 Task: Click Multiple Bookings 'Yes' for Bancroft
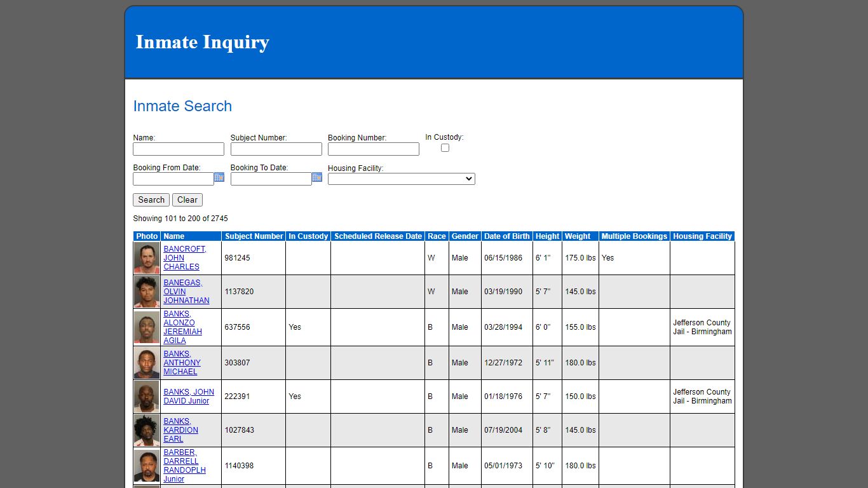tap(608, 258)
